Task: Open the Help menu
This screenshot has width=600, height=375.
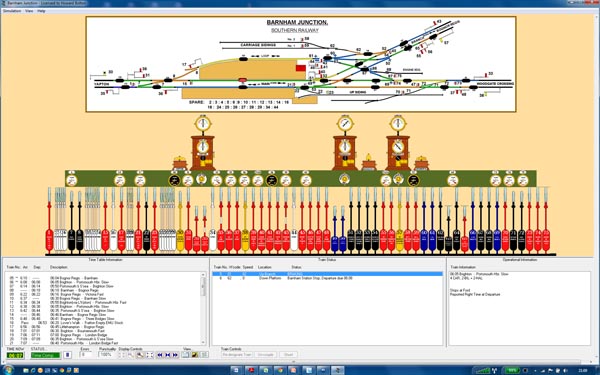Action: [41, 11]
